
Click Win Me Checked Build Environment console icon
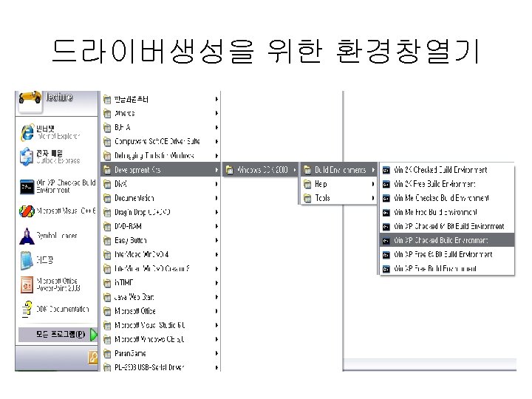tap(386, 198)
